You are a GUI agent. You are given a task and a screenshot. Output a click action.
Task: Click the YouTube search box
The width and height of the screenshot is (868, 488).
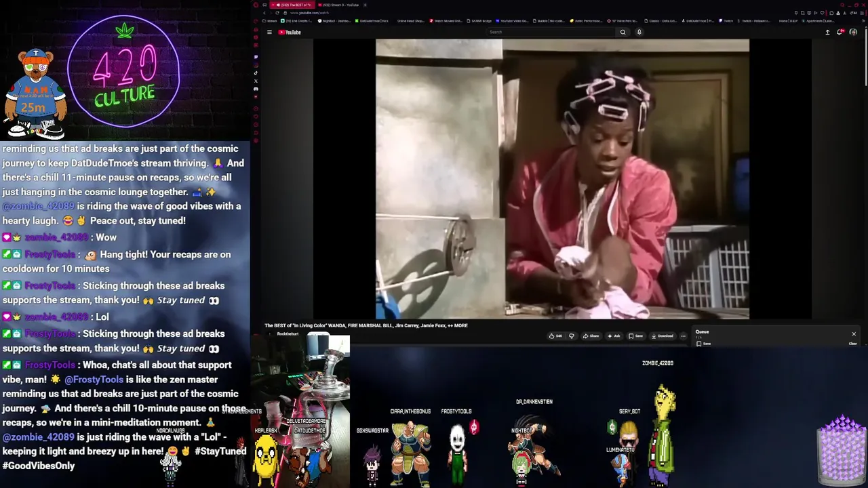tap(550, 32)
